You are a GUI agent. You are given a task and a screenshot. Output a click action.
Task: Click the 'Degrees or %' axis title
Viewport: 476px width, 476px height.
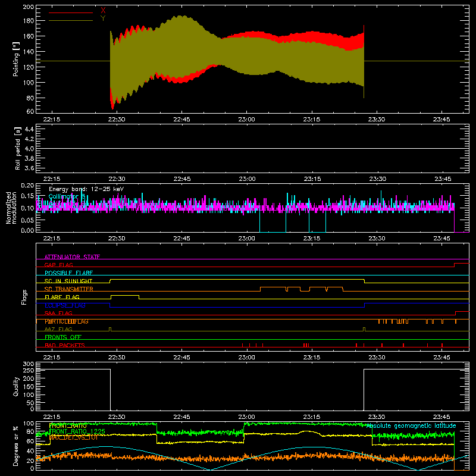pyautogui.click(x=16, y=446)
